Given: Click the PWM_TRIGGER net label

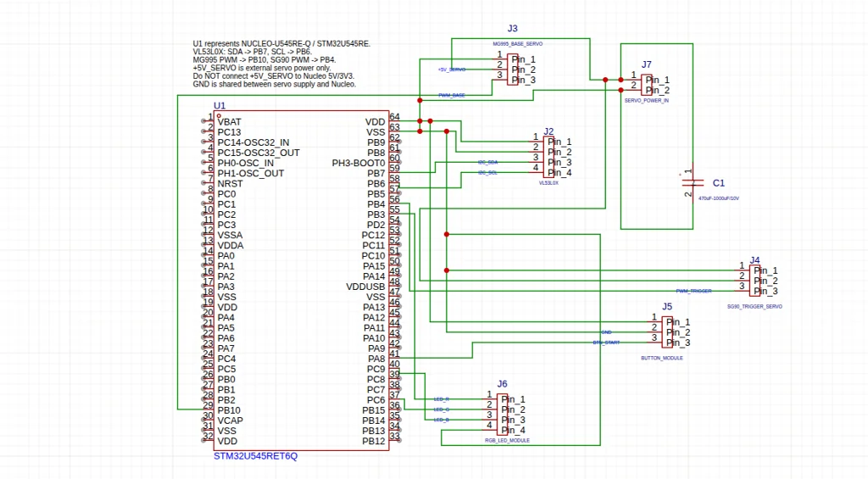Looking at the screenshot, I should click(x=693, y=291).
